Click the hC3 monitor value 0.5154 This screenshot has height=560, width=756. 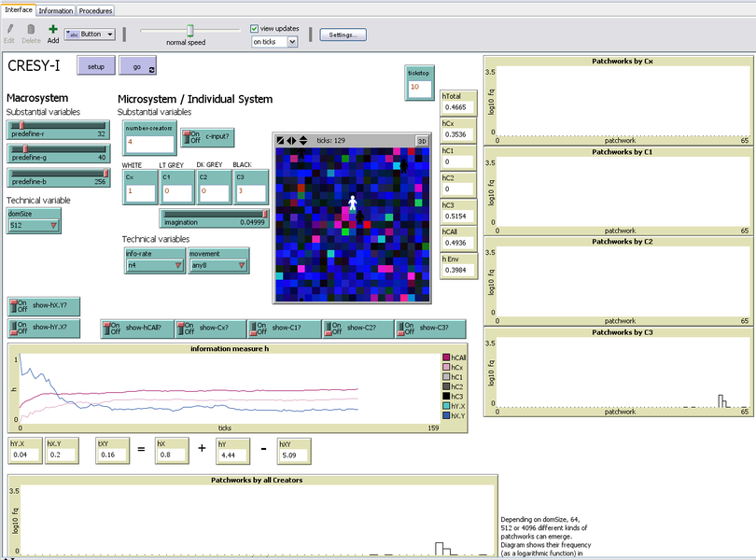458,217
